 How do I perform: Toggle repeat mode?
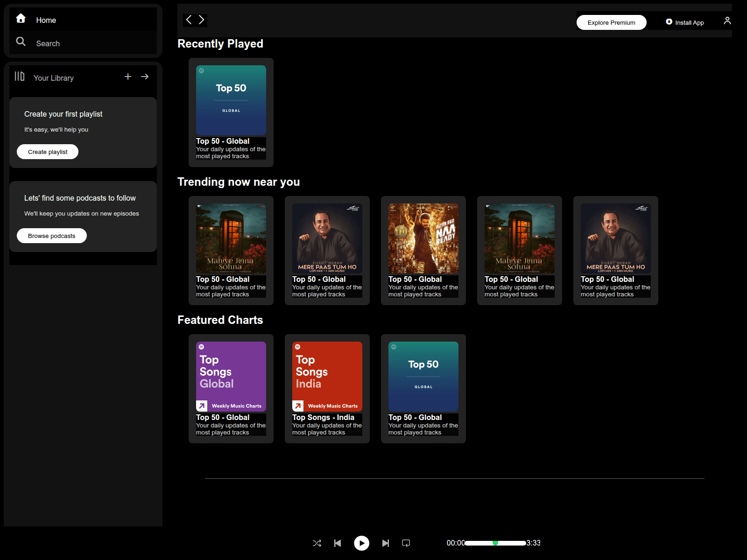pos(406,543)
